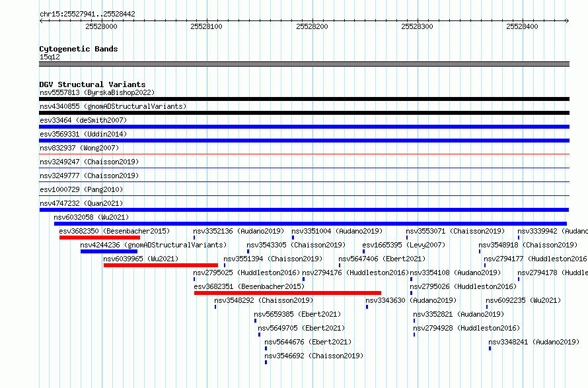Click ruler position 25528200
The height and width of the screenshot is (388, 588).
pos(312,26)
